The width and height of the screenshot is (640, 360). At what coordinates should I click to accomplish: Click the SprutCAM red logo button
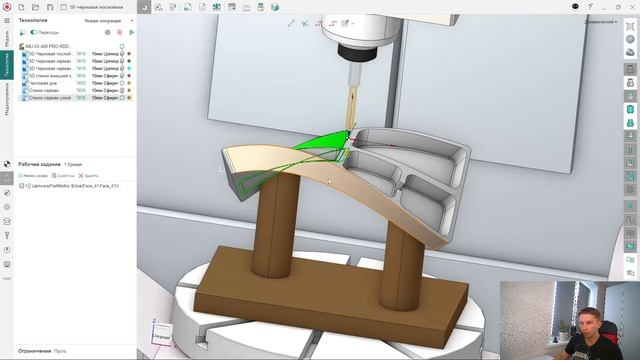(7, 7)
